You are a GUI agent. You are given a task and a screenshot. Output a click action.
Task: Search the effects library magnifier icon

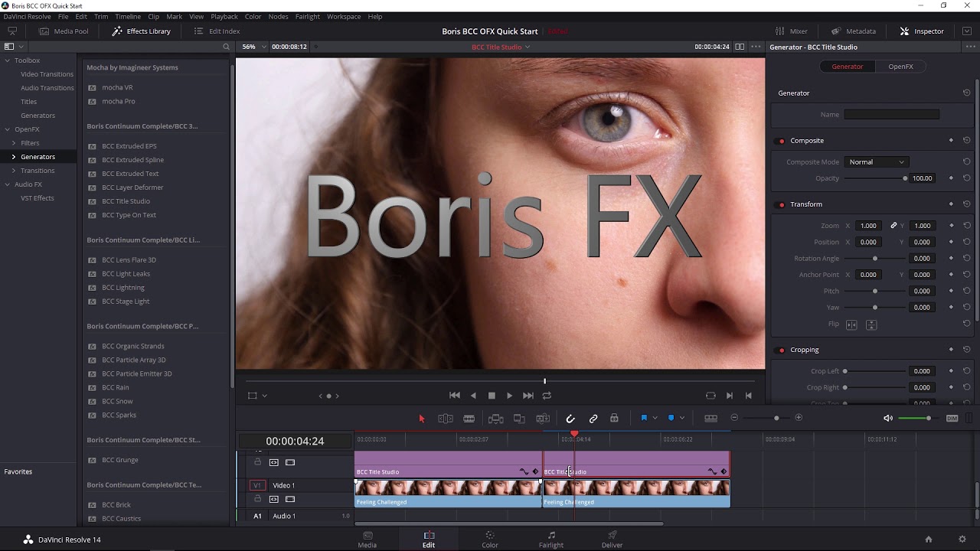click(x=226, y=47)
